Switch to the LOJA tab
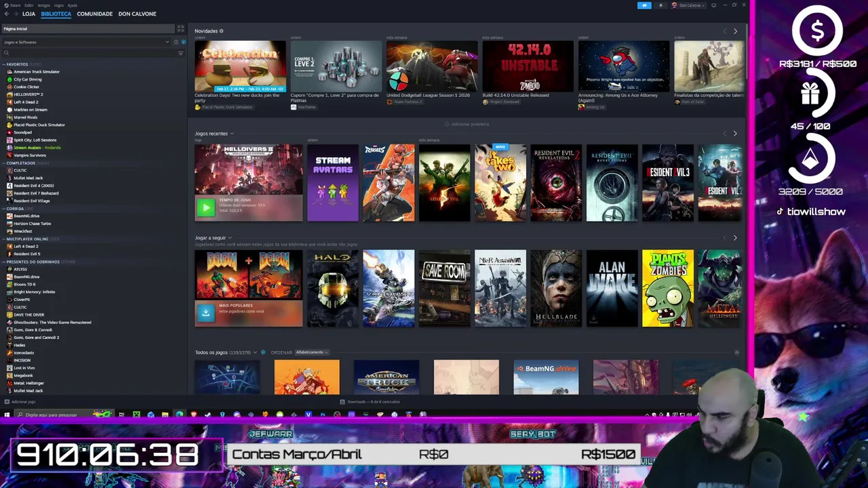This screenshot has height=488, width=868. pos(28,14)
